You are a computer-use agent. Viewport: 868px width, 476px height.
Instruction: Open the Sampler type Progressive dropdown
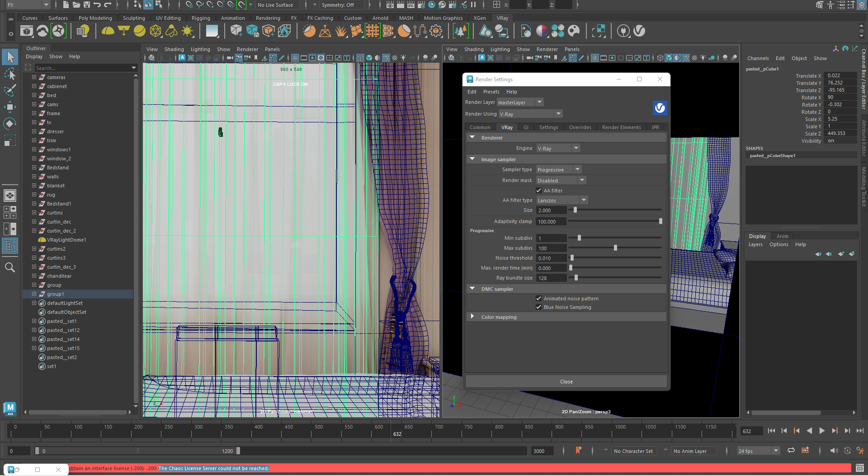pyautogui.click(x=559, y=170)
